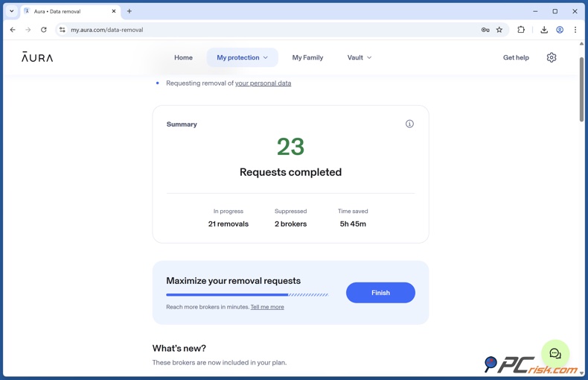Click the Aura logo

tap(37, 57)
